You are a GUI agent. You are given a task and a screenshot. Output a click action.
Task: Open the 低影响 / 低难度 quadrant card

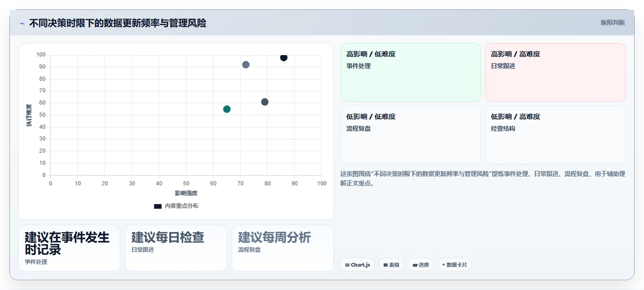(x=410, y=135)
